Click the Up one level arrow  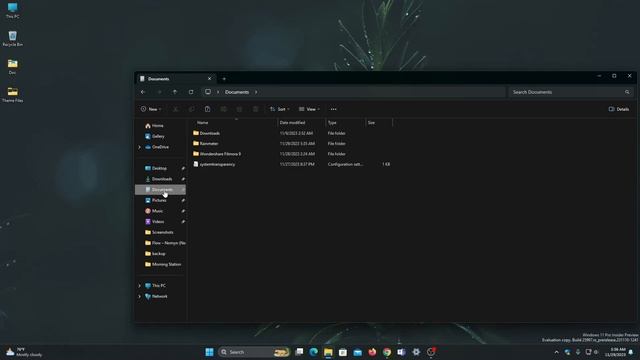tap(175, 92)
